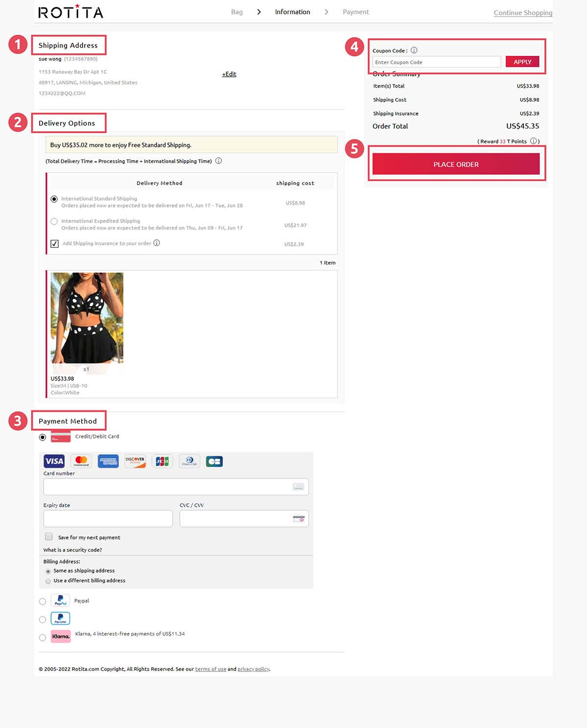Viewport: 587px width, 728px height.
Task: Select Credit/Debit Card payment method
Action: tap(43, 437)
